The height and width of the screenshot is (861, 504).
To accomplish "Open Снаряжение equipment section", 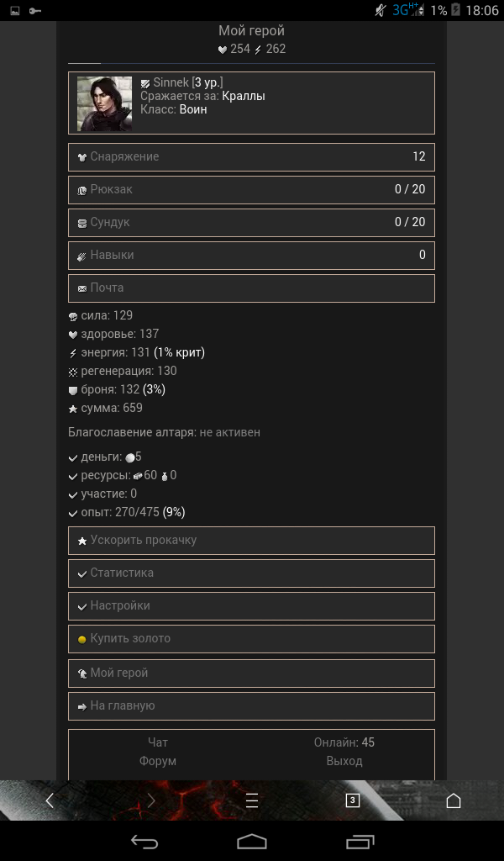I will (x=251, y=157).
